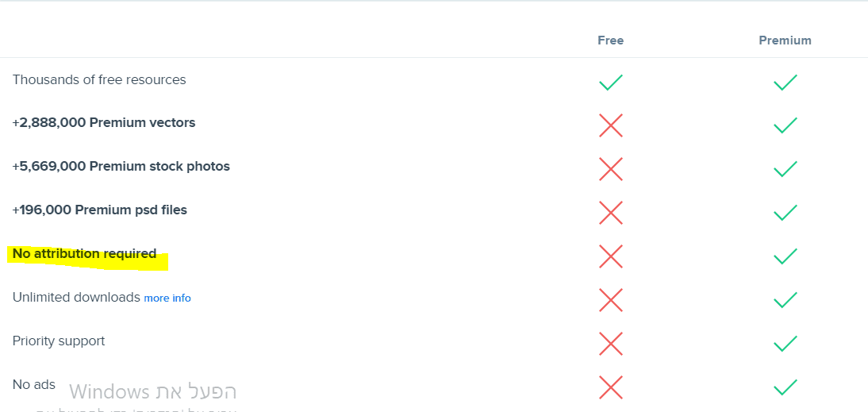
Task: Click the red X for Premium stock photos
Action: pyautogui.click(x=610, y=169)
